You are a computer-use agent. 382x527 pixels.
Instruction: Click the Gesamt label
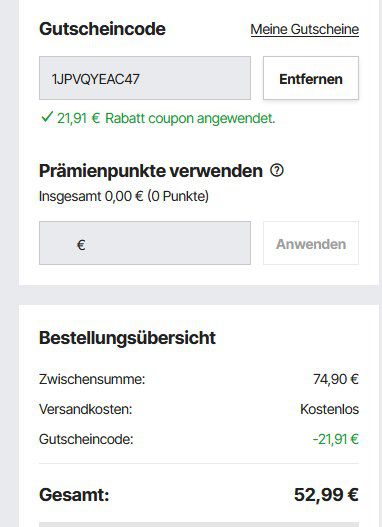pyautogui.click(x=74, y=495)
